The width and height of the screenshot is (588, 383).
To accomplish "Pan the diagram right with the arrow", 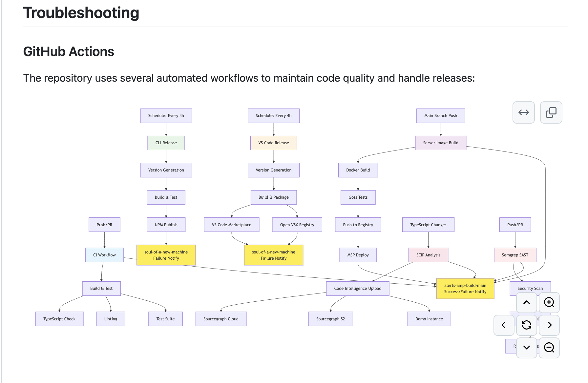I will (x=549, y=325).
